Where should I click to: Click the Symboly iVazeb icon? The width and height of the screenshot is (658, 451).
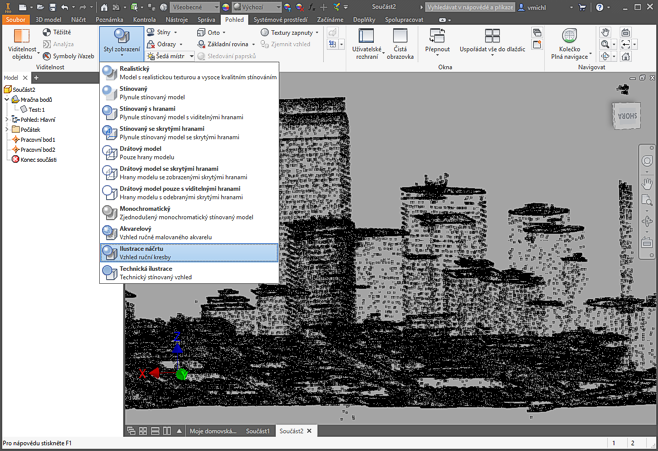click(x=47, y=56)
